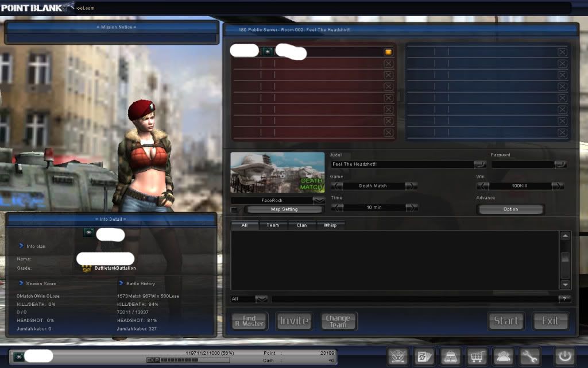Open the shop cart icon
Screen dimensions: 588x368
click(x=477, y=356)
